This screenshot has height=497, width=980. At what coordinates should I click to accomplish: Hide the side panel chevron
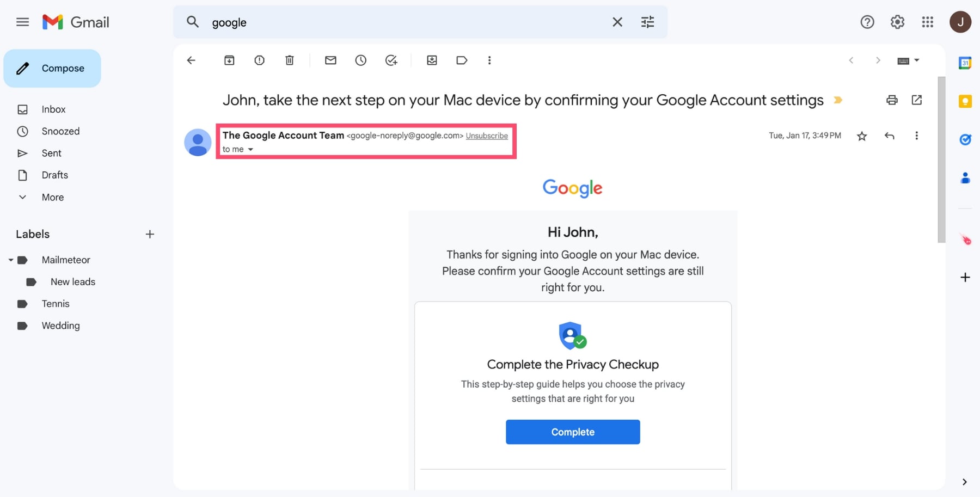pyautogui.click(x=965, y=482)
